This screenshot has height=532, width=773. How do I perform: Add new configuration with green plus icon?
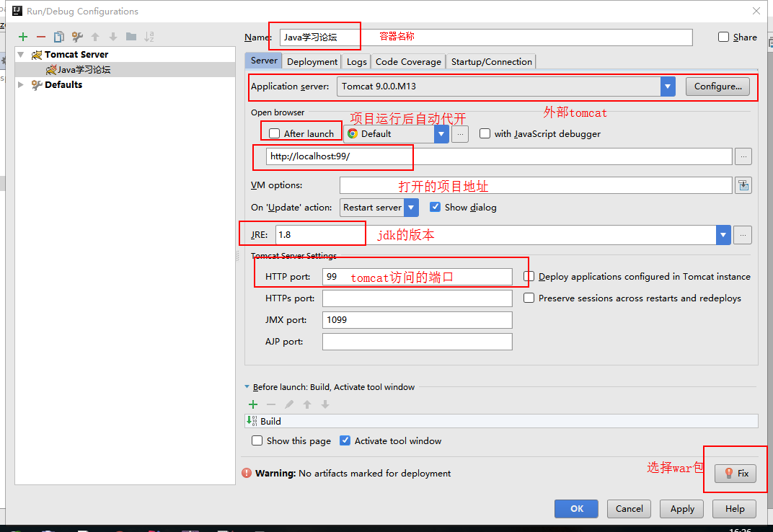(22, 37)
